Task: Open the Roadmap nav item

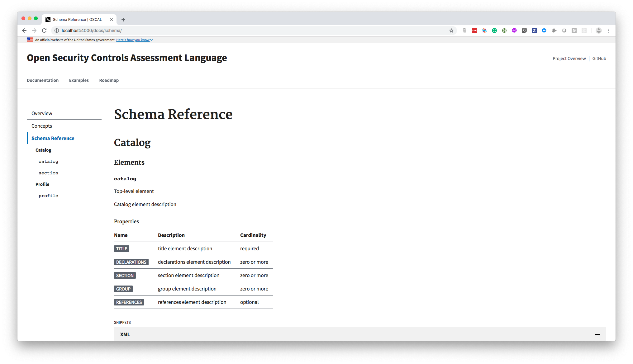Action: click(109, 80)
